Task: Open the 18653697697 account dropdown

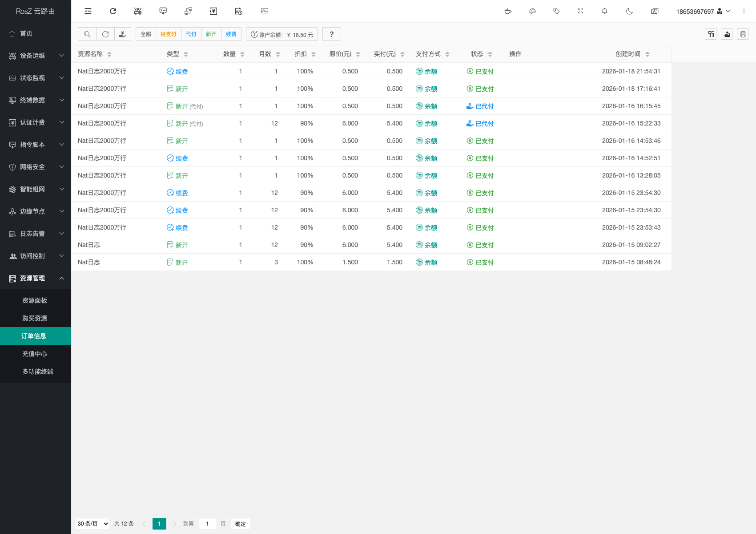Action: click(x=703, y=11)
